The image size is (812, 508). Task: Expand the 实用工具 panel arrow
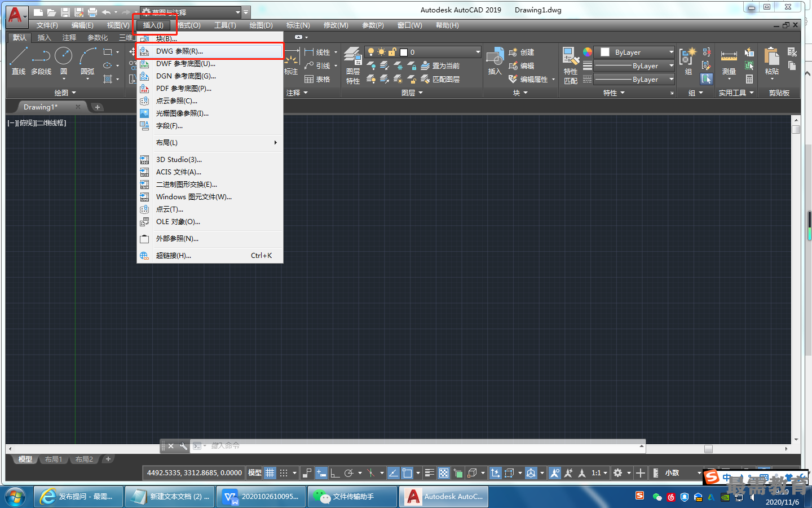[x=752, y=93]
